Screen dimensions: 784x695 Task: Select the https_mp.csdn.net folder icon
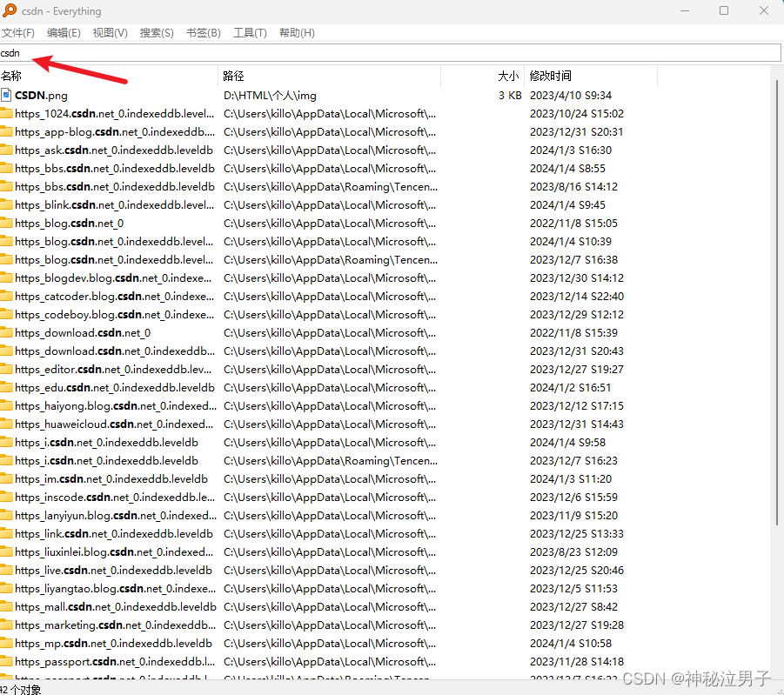pyautogui.click(x=6, y=643)
